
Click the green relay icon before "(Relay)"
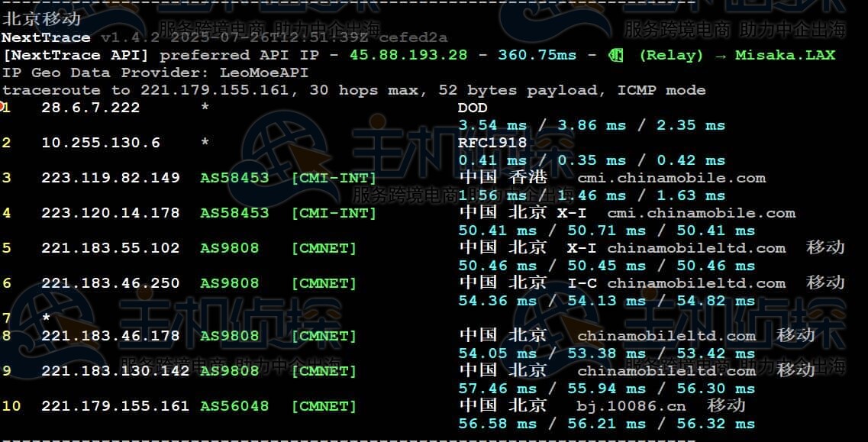coord(615,55)
